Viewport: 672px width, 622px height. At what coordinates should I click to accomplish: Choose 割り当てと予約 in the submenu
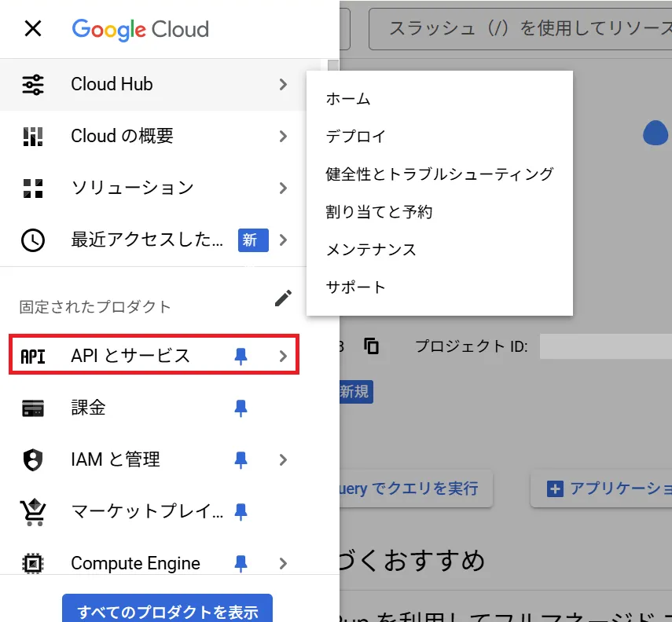tap(439, 212)
